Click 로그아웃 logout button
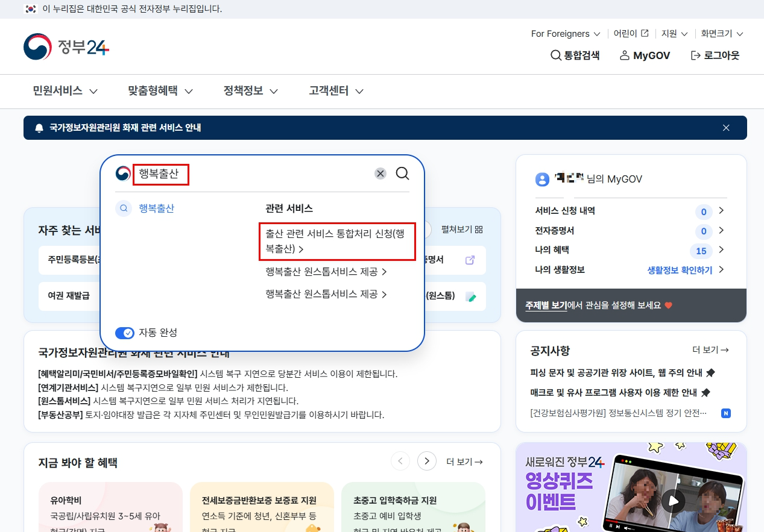Screen dimensions: 764x532 [715, 55]
